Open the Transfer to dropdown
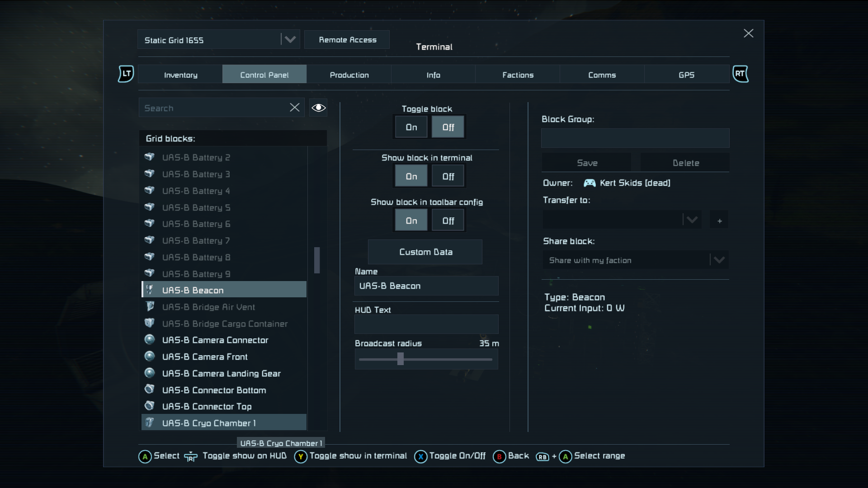Viewport: 868px width, 488px height. [x=691, y=220]
